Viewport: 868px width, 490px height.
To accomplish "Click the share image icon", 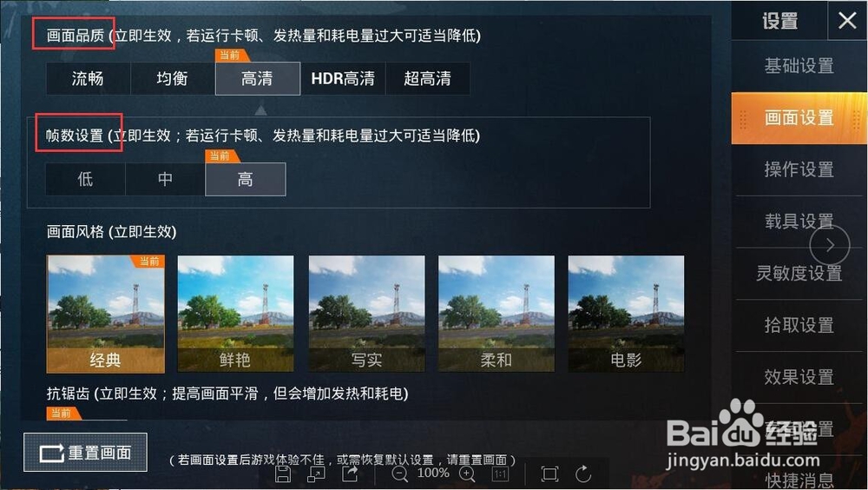I will tap(351, 473).
